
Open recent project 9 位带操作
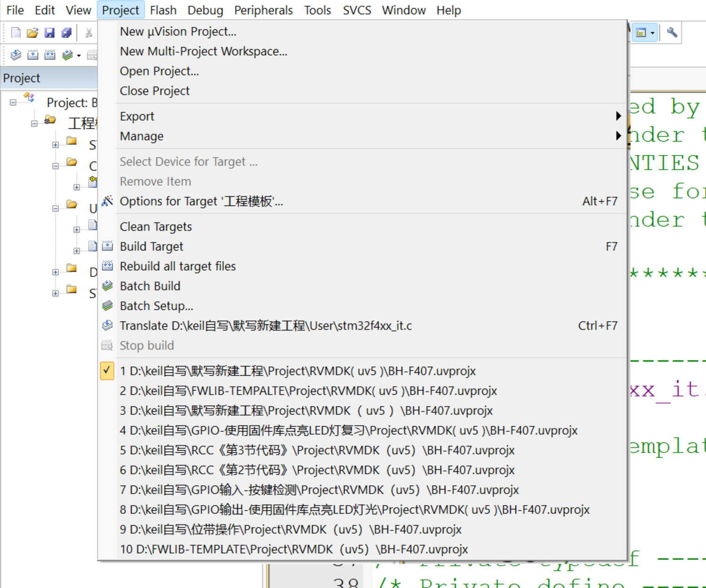pyautogui.click(x=362, y=529)
